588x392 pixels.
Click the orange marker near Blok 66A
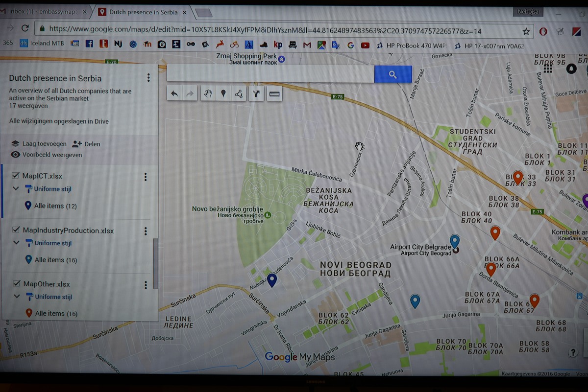(x=490, y=270)
